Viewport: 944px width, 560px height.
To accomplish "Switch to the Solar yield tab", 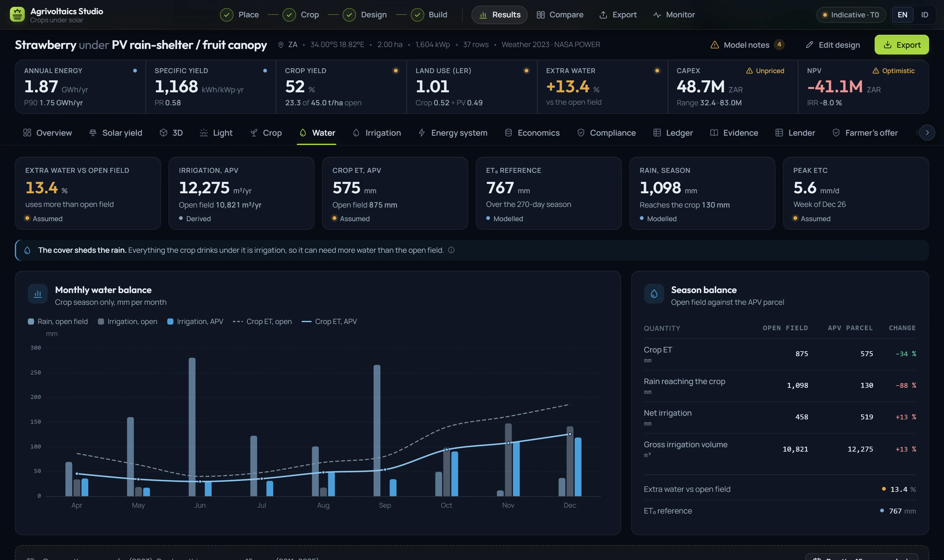I will pyautogui.click(x=116, y=133).
